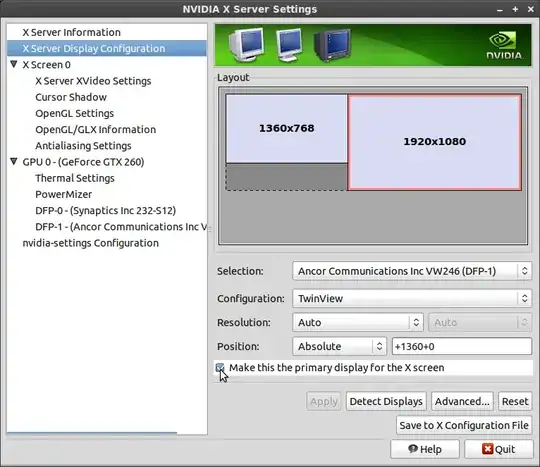Collapse the GPU 0 GeForce GTX 260 node
The image size is (540, 467).
pyautogui.click(x=14, y=162)
